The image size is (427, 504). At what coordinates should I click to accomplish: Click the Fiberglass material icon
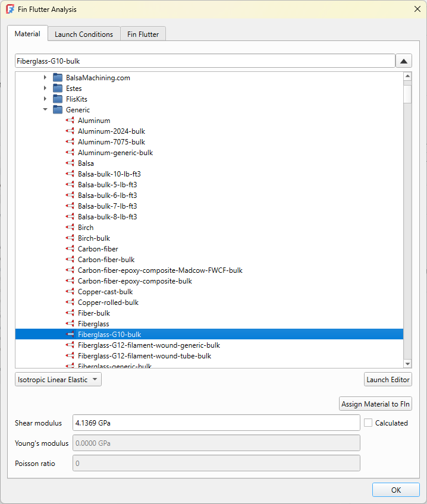70,324
